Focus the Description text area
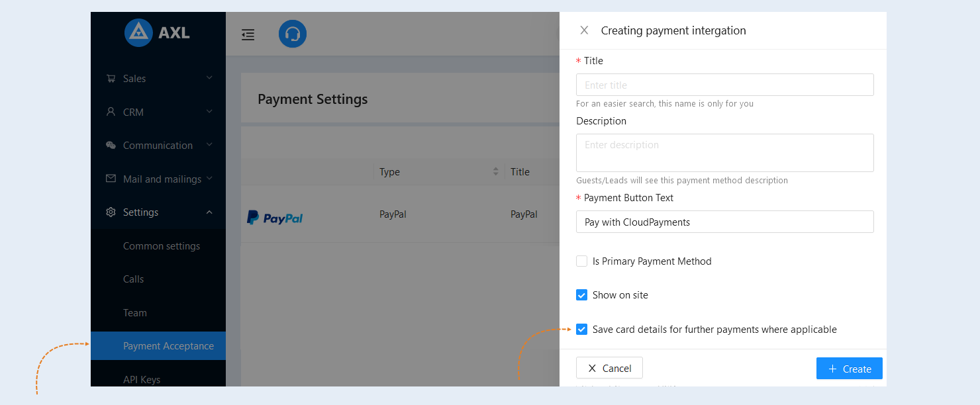The height and width of the screenshot is (405, 980). pyautogui.click(x=725, y=153)
